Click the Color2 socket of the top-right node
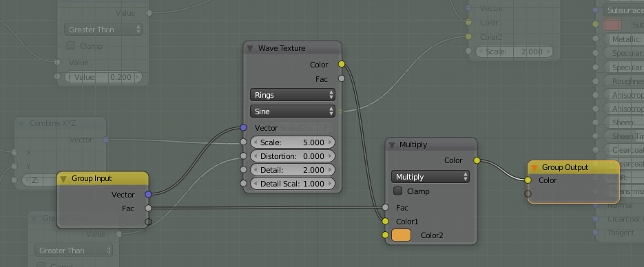Screen dimensions: 644x267 468,37
